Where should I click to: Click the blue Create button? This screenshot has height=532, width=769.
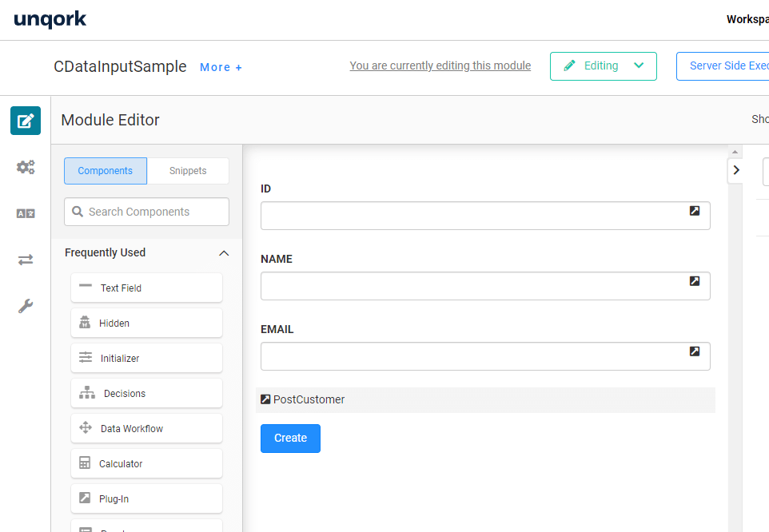[x=290, y=439]
